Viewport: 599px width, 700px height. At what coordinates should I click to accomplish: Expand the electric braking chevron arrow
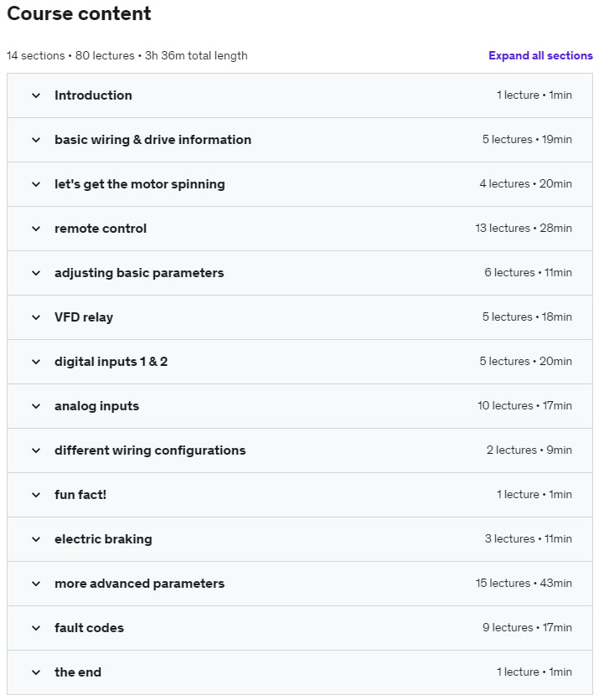[36, 539]
